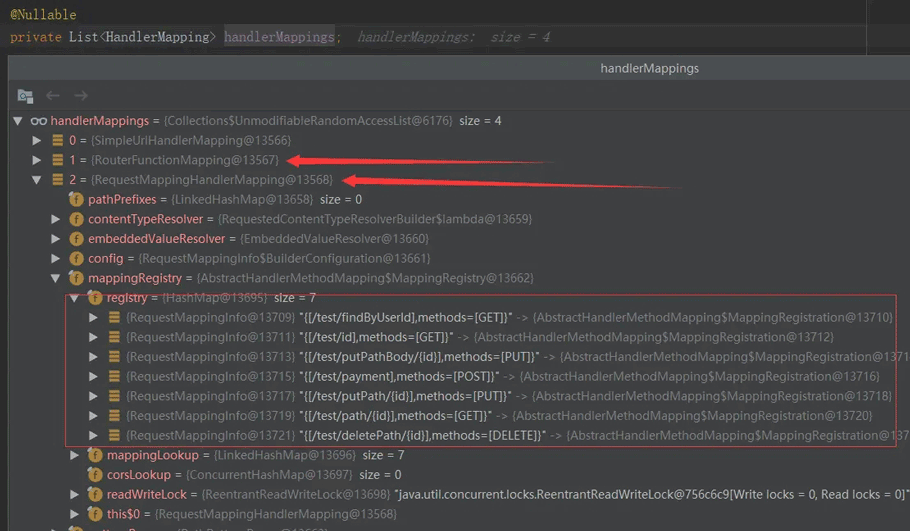The image size is (910, 531).
Task: Click the field icon next to registry
Action: (x=95, y=298)
